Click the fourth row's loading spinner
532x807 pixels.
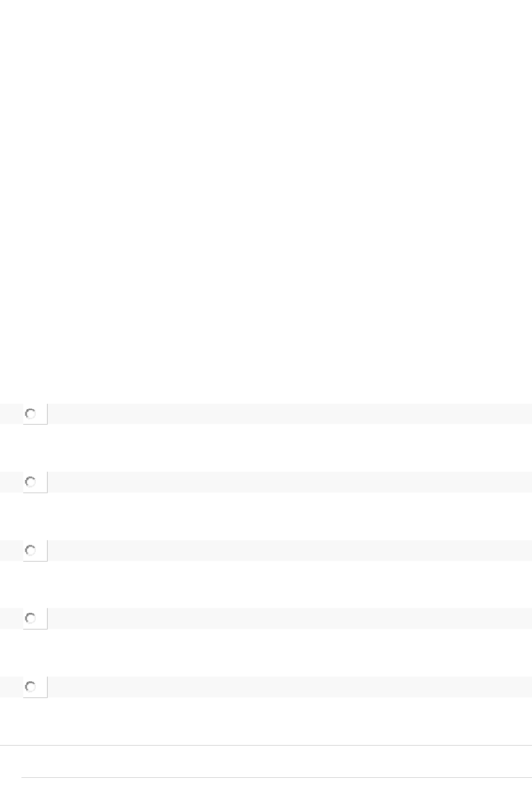(31, 618)
